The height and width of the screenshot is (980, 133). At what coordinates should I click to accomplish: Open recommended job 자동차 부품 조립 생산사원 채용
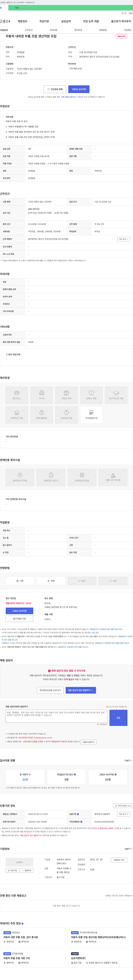98,937
